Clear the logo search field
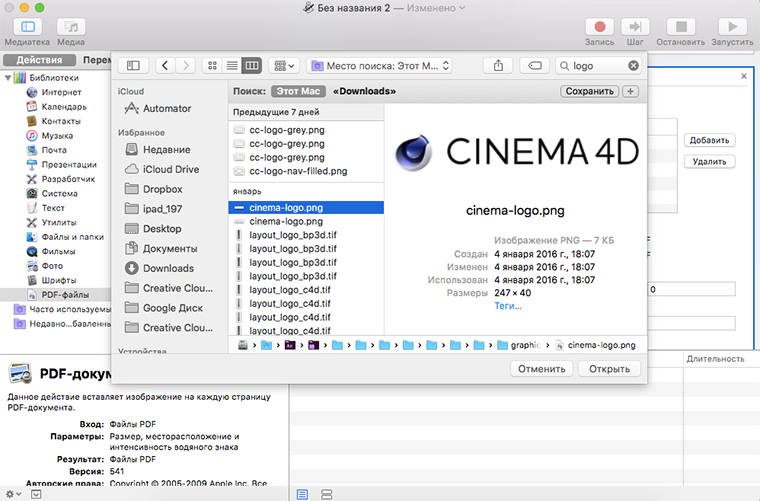Viewport: 760px width, 501px height. (x=633, y=65)
